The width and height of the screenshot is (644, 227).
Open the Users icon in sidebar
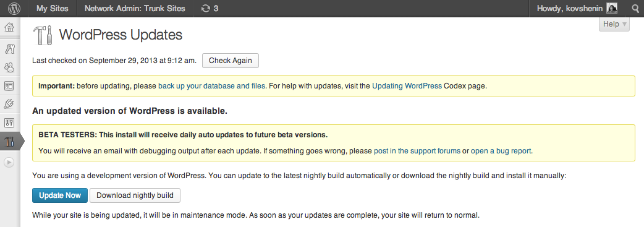click(9, 67)
